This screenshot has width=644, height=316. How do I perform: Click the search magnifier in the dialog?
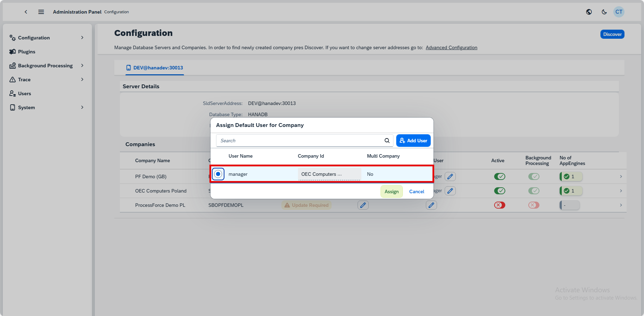click(x=387, y=140)
